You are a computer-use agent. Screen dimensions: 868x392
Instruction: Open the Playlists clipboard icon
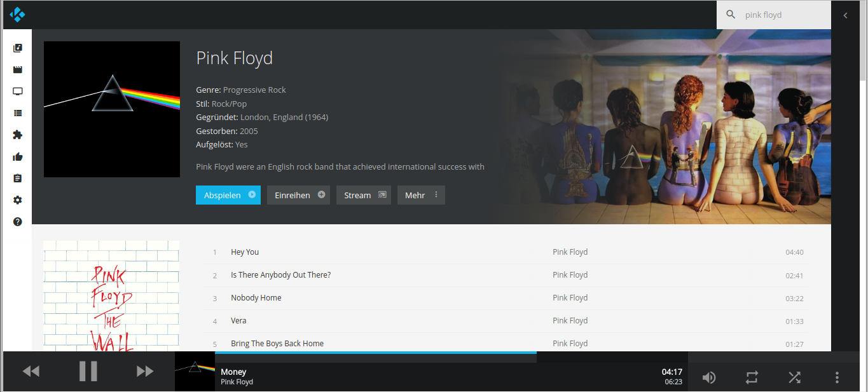tap(18, 179)
